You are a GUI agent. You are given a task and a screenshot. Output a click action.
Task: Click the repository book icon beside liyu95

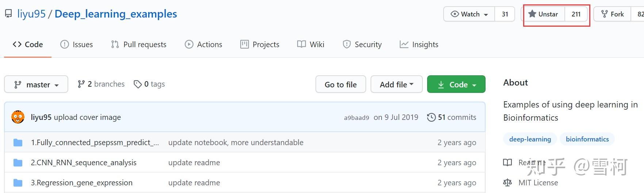8,14
